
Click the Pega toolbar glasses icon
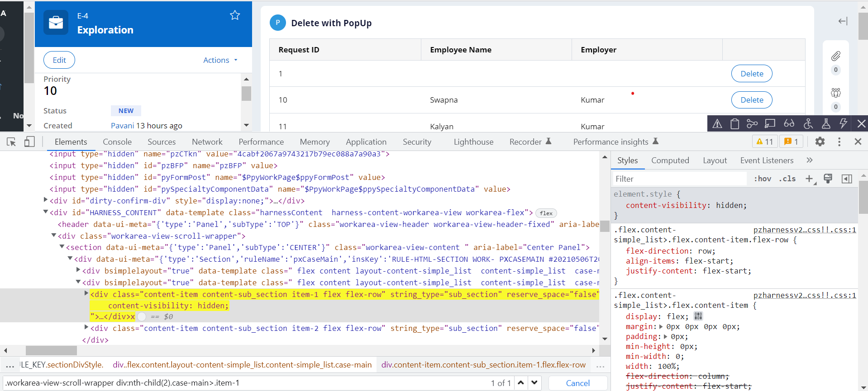pos(789,124)
